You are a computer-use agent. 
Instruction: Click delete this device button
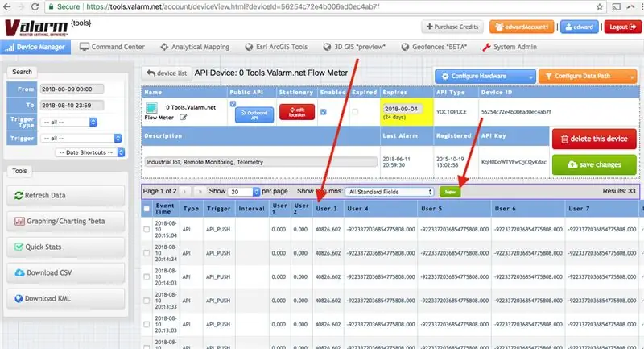(594, 139)
